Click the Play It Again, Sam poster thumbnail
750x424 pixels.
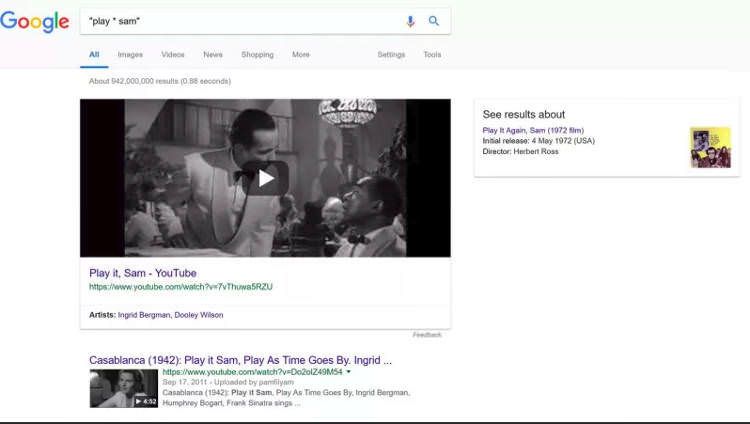click(710, 147)
